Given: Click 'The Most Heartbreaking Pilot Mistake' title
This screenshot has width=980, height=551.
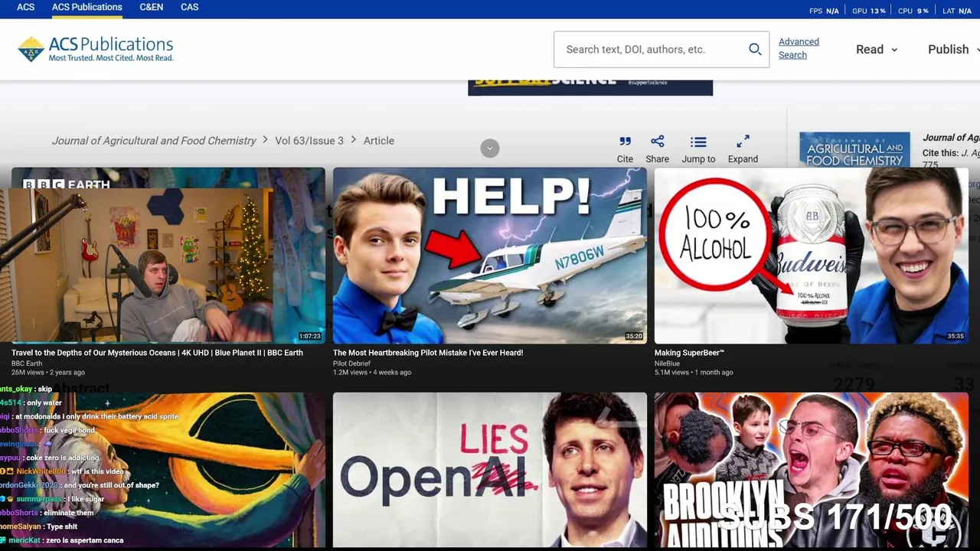Looking at the screenshot, I should coord(428,353).
